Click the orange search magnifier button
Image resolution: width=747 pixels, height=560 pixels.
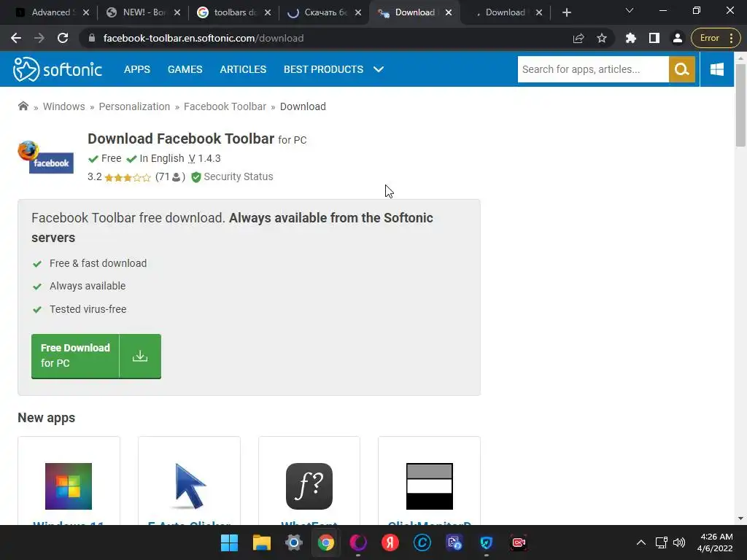682,69
